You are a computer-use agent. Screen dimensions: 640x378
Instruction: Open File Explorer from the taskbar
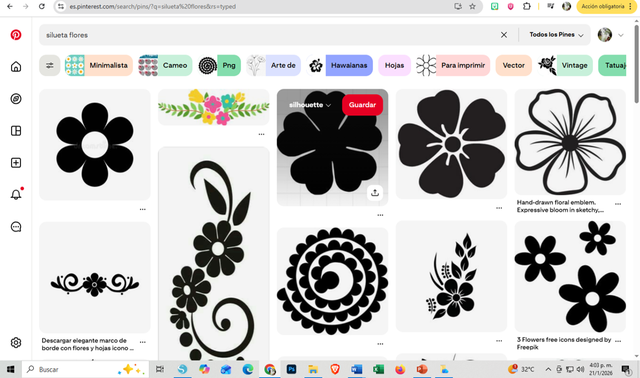click(x=313, y=369)
